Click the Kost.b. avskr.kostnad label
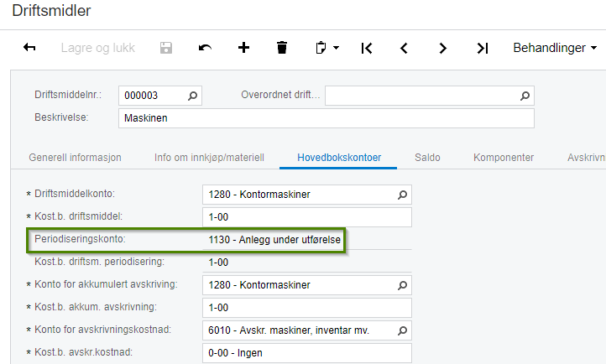Screen dimensions: 606x364 coord(83,352)
